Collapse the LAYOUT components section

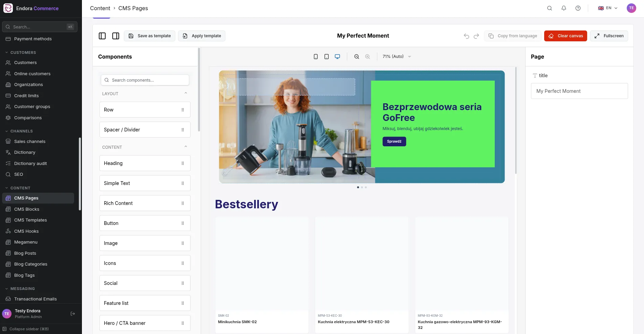pos(185,93)
